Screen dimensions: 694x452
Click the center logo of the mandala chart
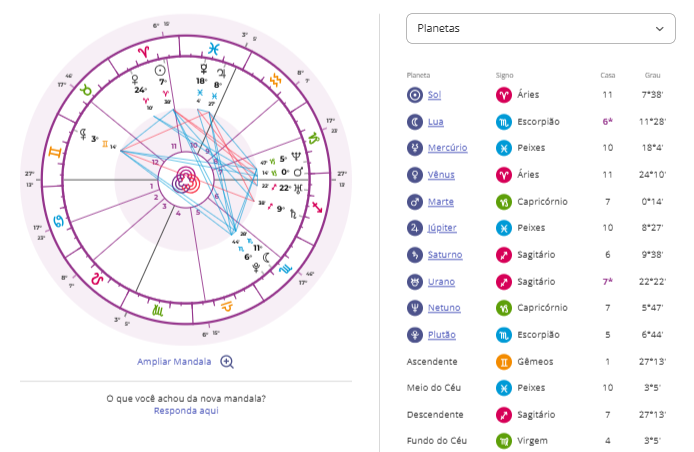pos(187,180)
